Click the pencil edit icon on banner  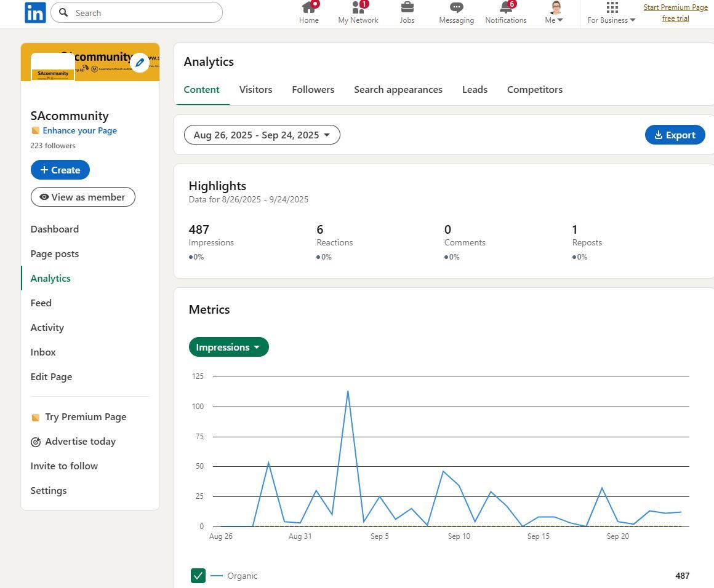140,62
